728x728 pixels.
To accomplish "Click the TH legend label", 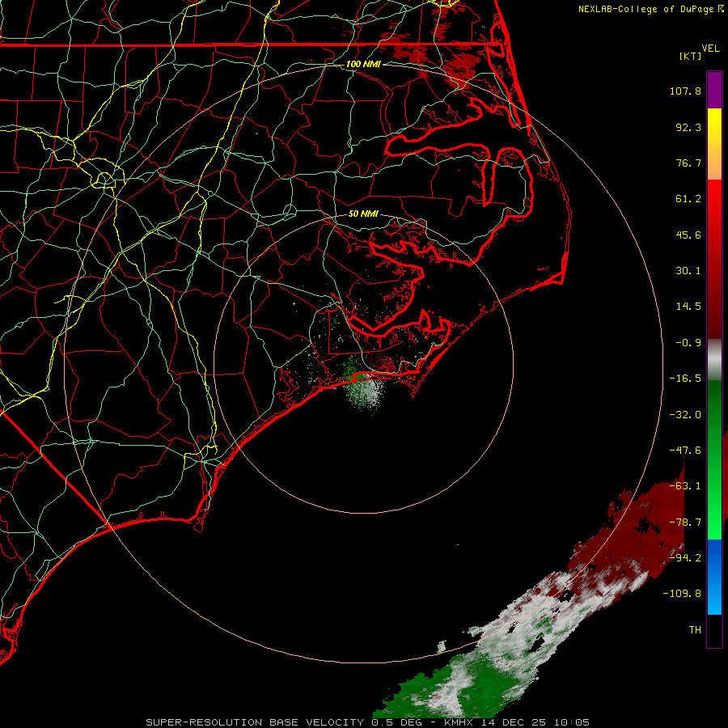I will (695, 629).
